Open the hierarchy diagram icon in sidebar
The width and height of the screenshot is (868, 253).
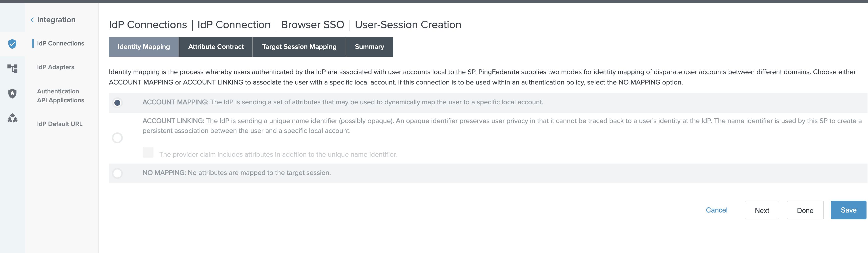(12, 69)
